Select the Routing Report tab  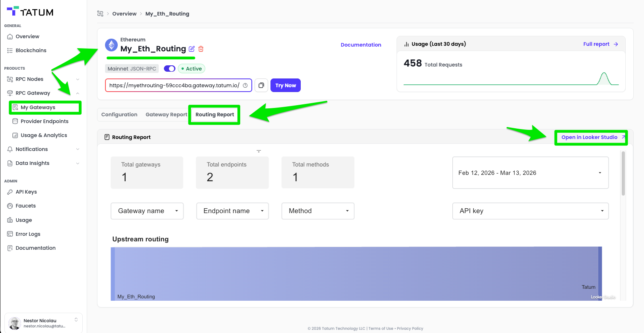(x=215, y=115)
